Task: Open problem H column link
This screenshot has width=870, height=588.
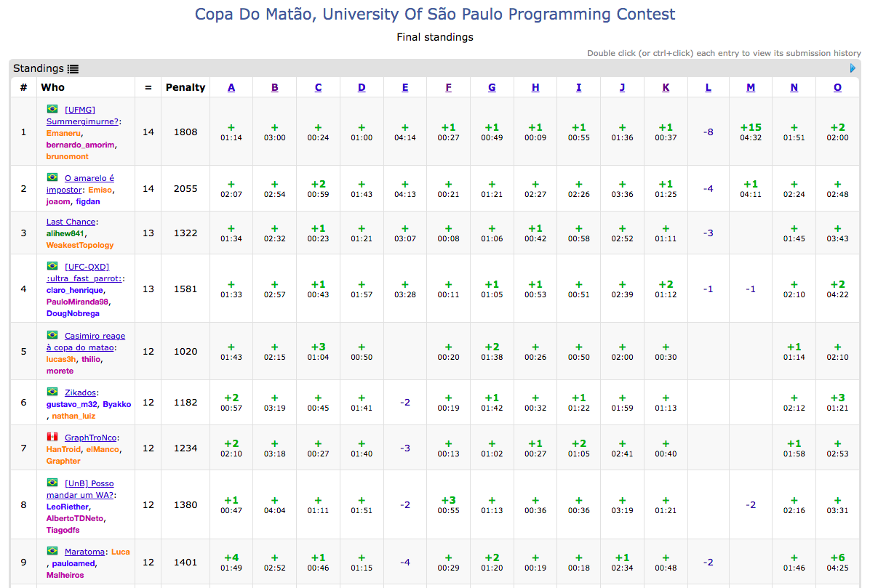Action: pyautogui.click(x=535, y=87)
